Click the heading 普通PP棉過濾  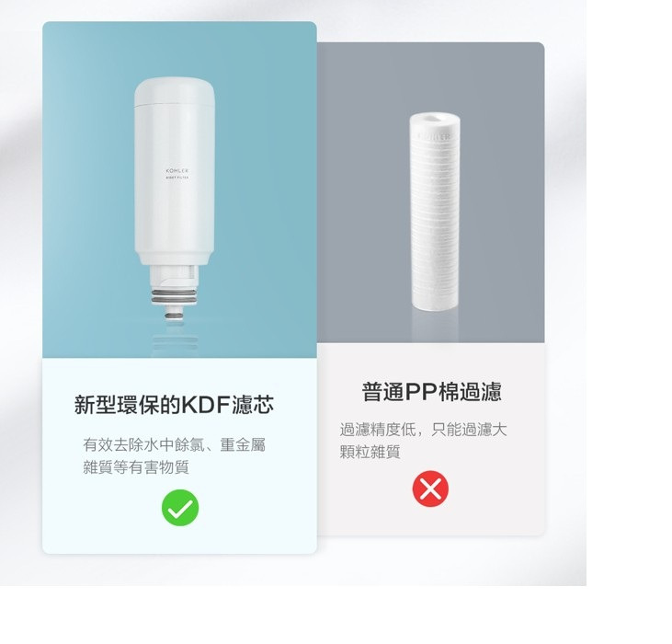pyautogui.click(x=431, y=391)
